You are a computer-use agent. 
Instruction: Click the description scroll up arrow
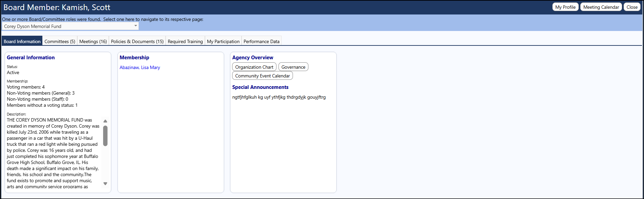(105, 121)
